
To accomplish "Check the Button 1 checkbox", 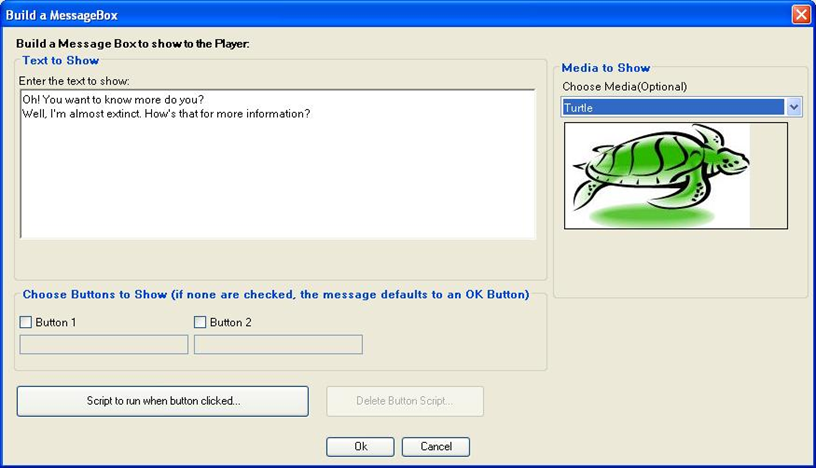I will click(26, 322).
